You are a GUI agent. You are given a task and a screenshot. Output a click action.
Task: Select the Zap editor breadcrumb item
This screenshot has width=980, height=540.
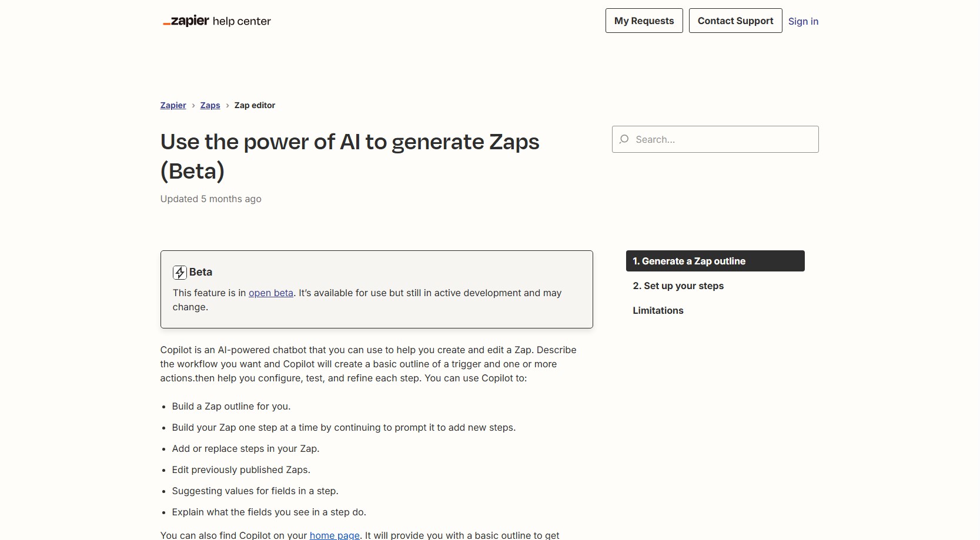(x=255, y=105)
